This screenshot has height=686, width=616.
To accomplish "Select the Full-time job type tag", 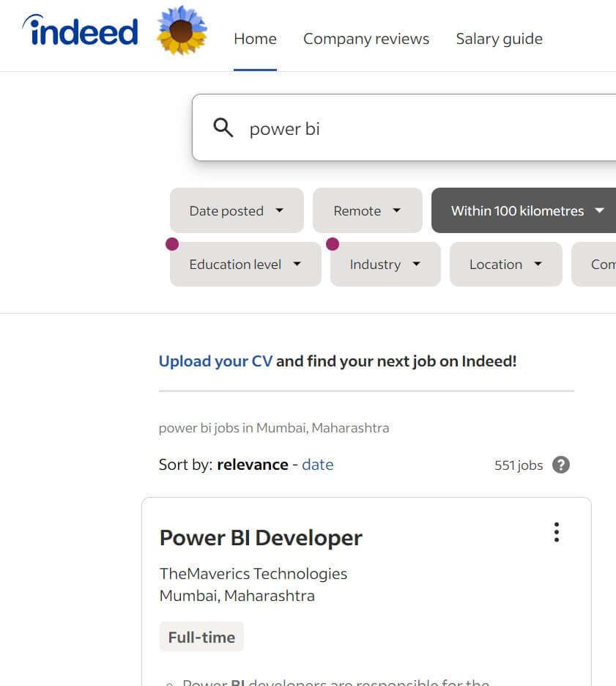I will coord(201,636).
